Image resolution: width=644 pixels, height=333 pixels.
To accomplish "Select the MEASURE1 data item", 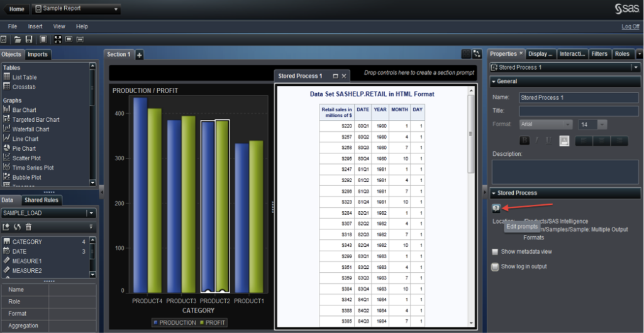I will [x=45, y=261].
